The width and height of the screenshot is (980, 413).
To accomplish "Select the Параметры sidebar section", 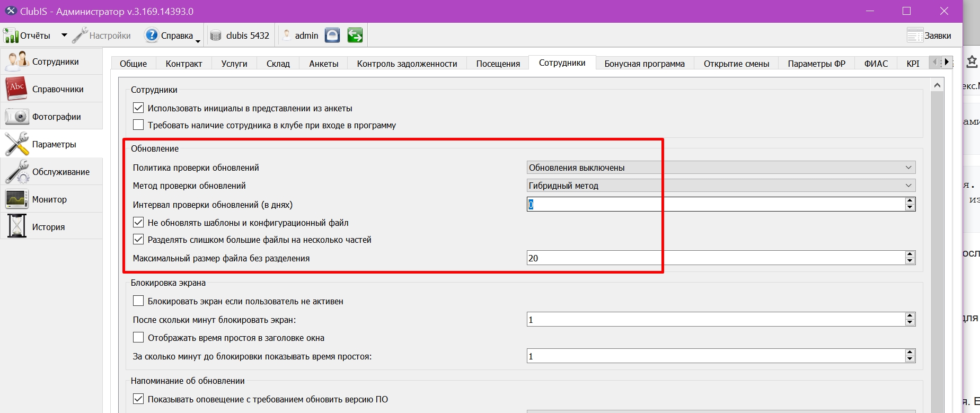I will coord(51,144).
